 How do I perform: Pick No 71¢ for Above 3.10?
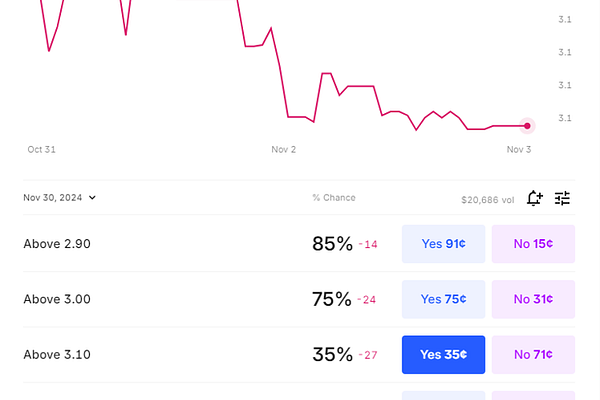(533, 354)
